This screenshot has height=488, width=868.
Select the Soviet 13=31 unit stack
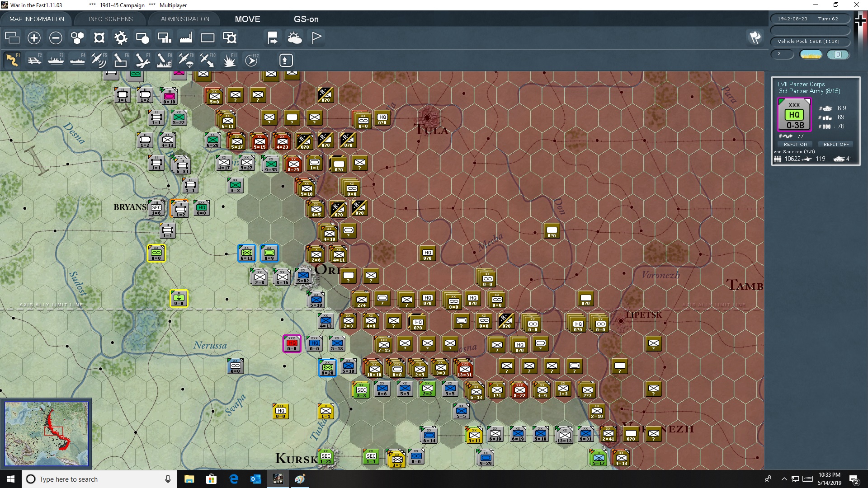pyautogui.click(x=464, y=368)
